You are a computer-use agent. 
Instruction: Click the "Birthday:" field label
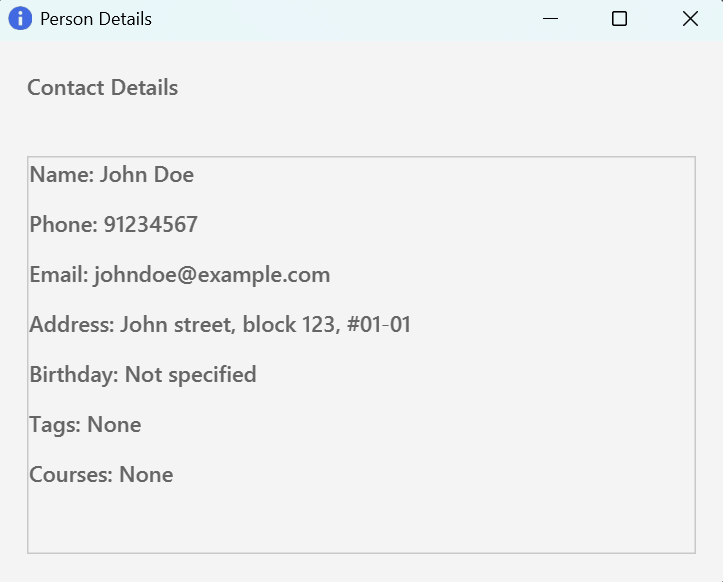[x=74, y=375]
